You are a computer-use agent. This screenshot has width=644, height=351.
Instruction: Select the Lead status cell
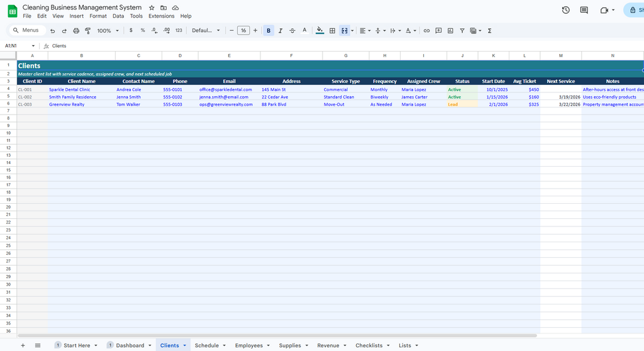(x=462, y=104)
